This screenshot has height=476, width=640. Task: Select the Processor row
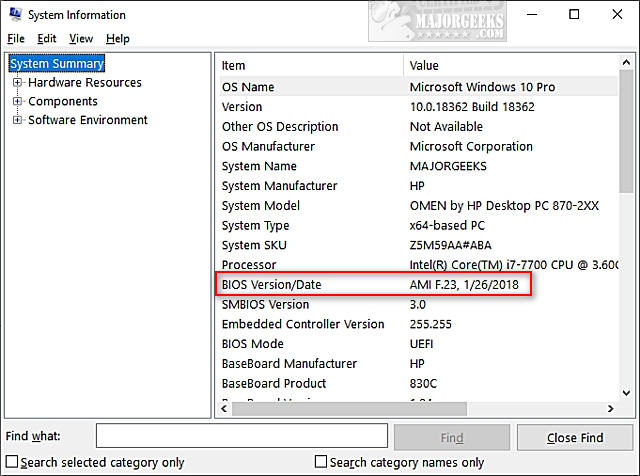419,265
